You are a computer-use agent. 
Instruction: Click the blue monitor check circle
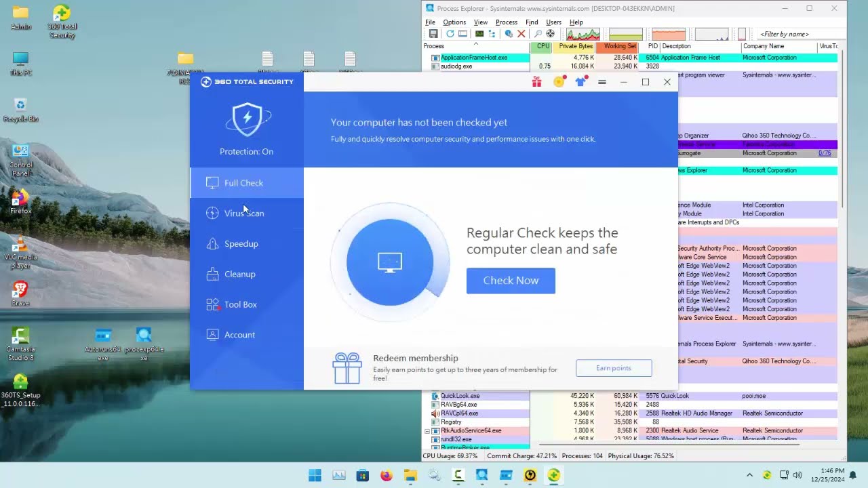click(390, 262)
